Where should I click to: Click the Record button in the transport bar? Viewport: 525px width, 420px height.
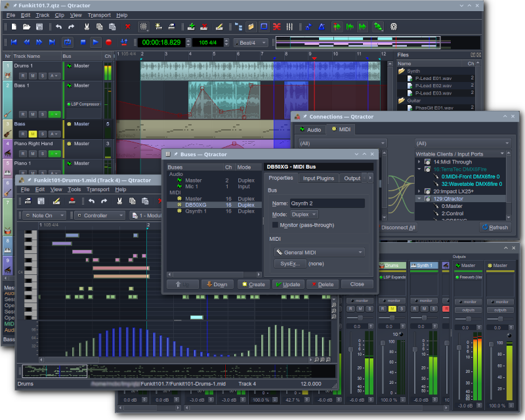[x=108, y=42]
